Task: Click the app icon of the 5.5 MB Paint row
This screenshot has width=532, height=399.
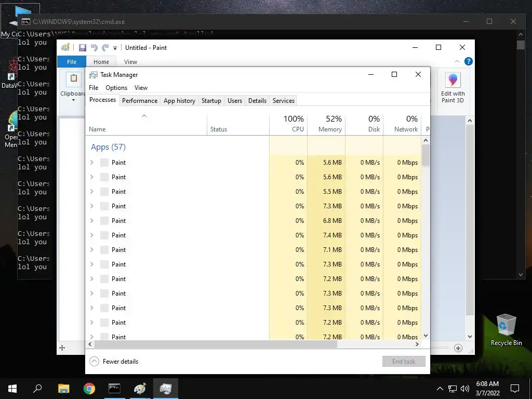Action: click(104, 192)
